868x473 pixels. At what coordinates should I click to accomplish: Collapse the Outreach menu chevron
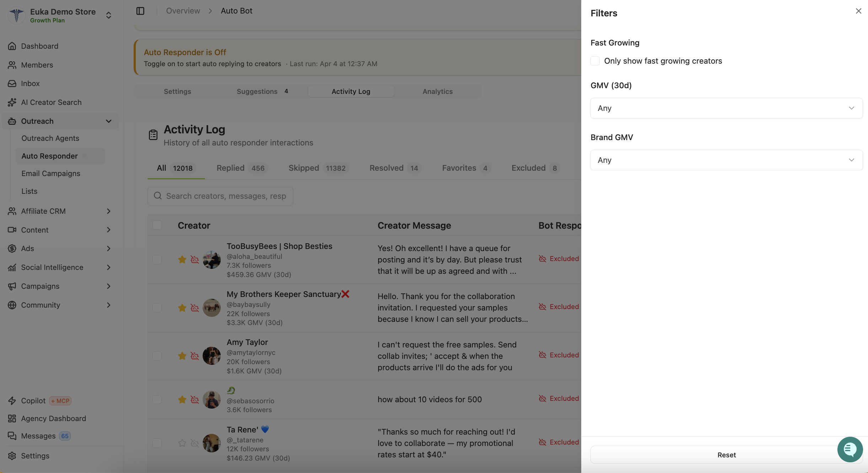109,121
